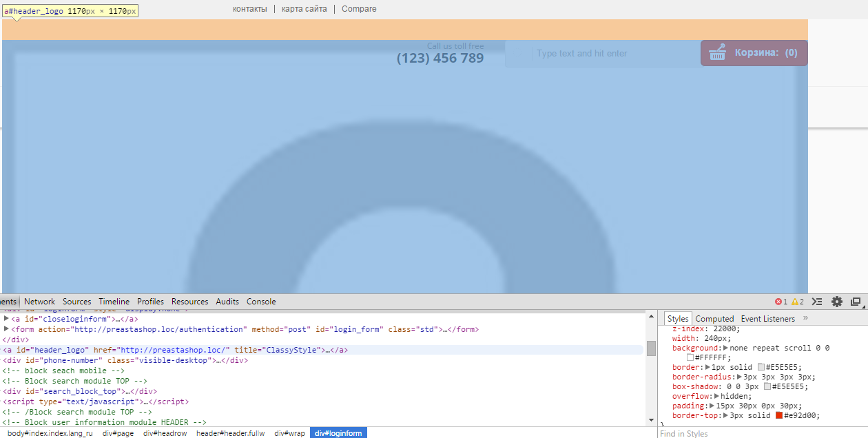Image resolution: width=868 pixels, height=438 pixels.
Task: Expand the background property shorthand
Action: 725,348
